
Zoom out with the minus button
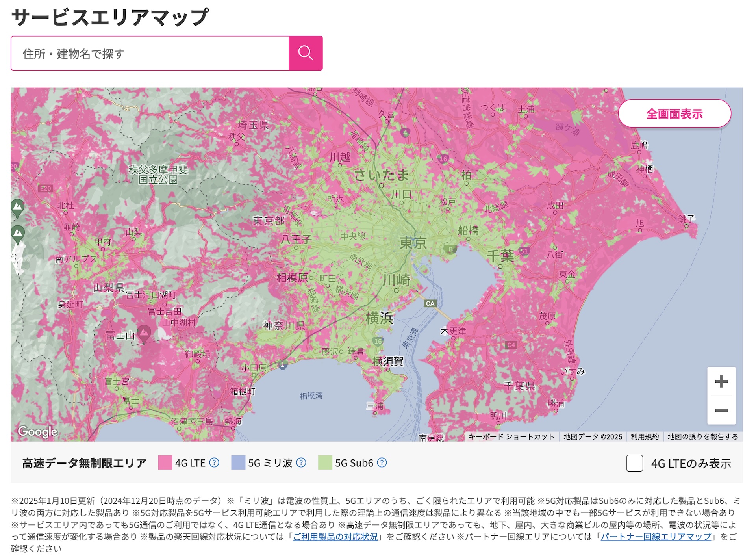[x=721, y=410]
